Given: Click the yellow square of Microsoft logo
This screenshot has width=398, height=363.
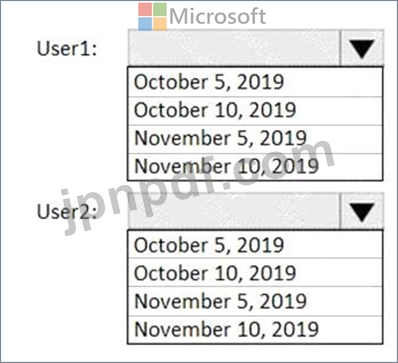Looking at the screenshot, I should tap(160, 24).
